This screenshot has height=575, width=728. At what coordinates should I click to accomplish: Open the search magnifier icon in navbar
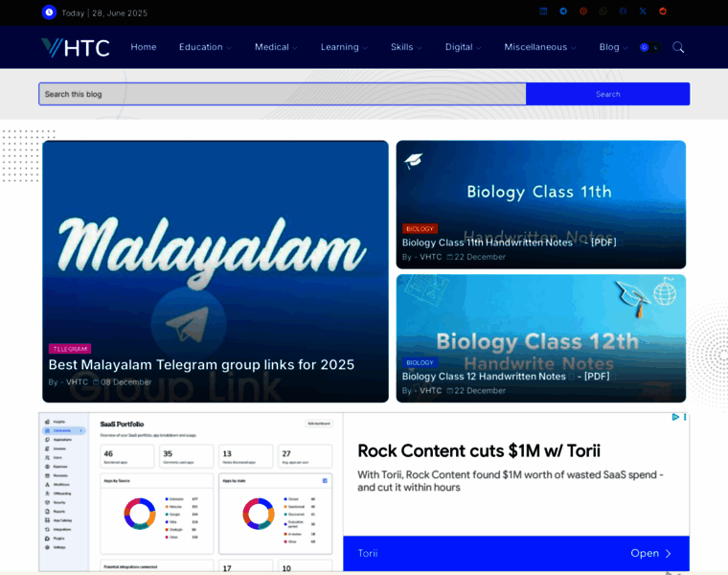pos(678,47)
